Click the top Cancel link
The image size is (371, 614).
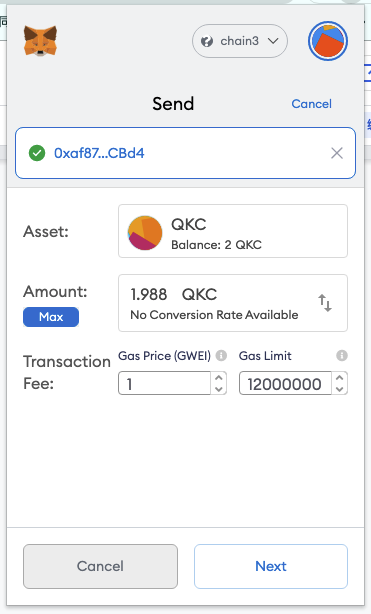tap(311, 104)
